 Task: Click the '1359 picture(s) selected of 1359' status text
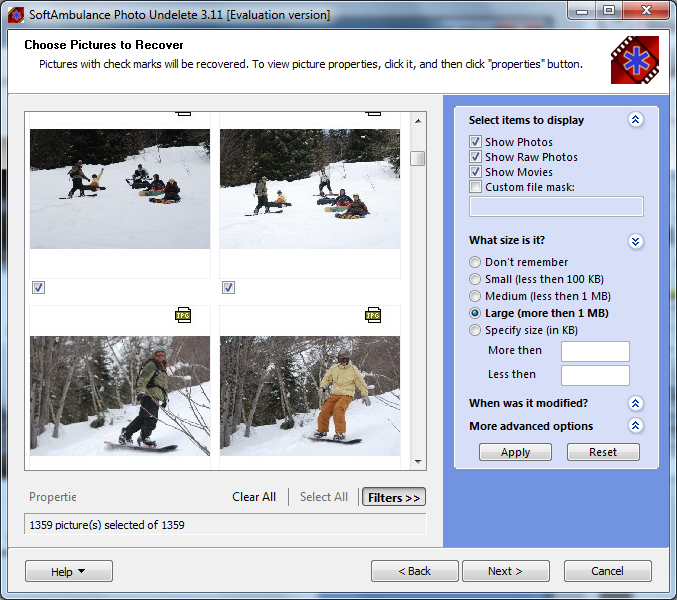tap(107, 525)
